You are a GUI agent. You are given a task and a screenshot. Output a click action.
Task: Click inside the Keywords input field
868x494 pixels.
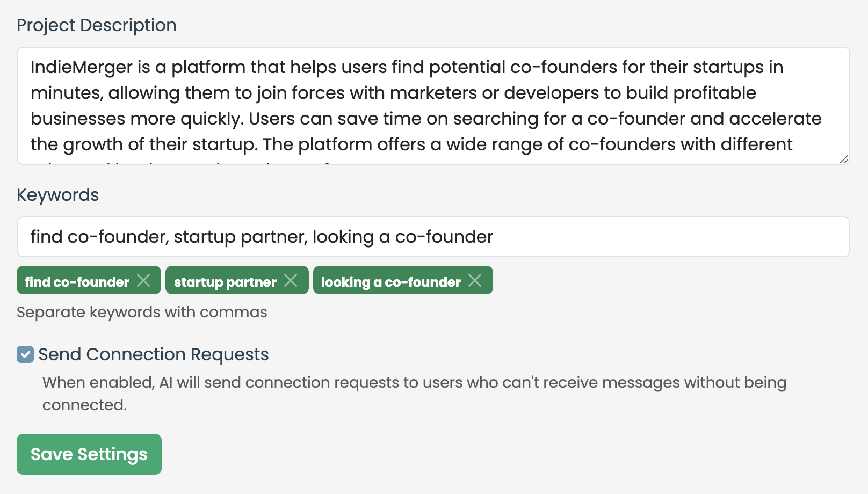(x=645, y=237)
